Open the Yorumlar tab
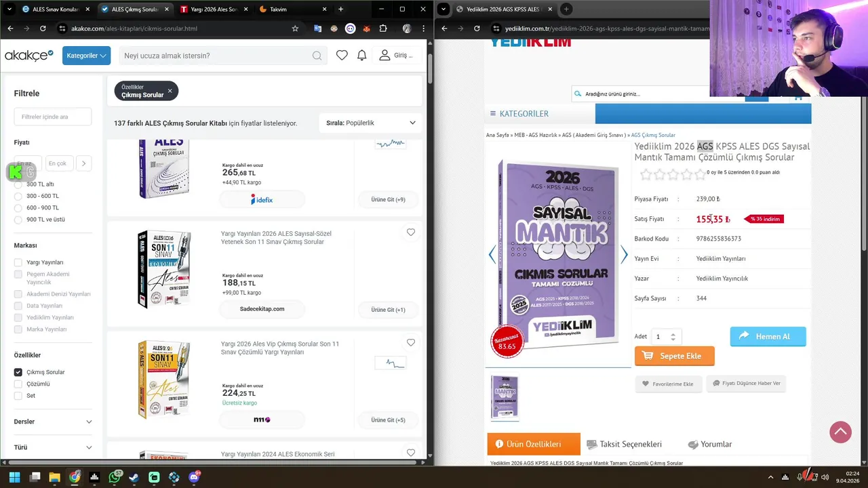Screen dimensions: 868x488 [709, 444]
